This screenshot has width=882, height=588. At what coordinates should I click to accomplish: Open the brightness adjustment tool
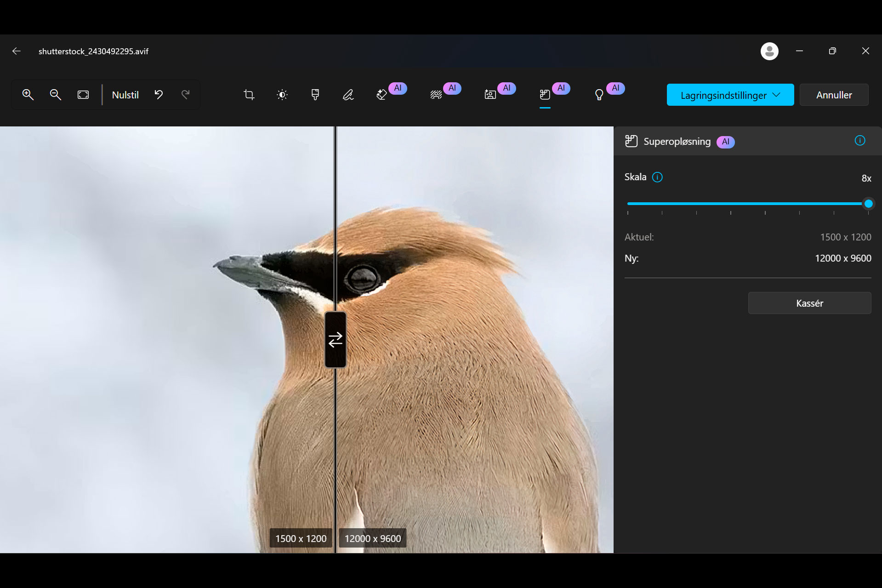pos(282,95)
